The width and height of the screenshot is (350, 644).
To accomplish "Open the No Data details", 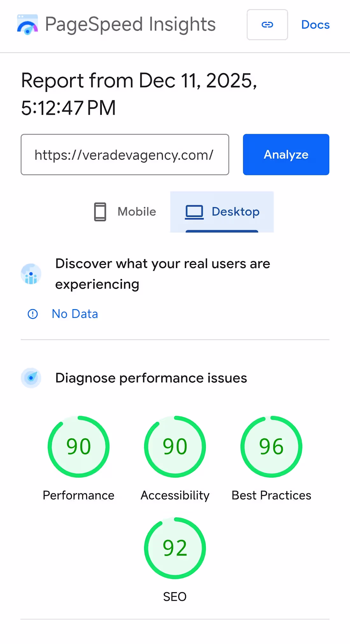I will (x=75, y=314).
